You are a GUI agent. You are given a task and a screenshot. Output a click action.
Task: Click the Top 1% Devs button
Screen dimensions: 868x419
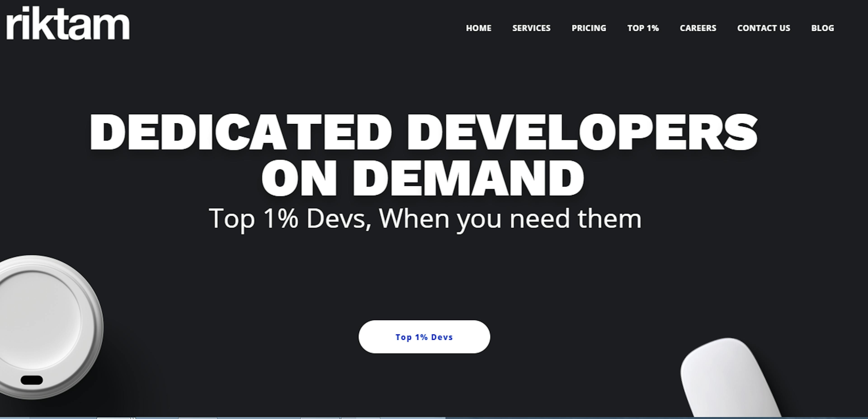(424, 337)
